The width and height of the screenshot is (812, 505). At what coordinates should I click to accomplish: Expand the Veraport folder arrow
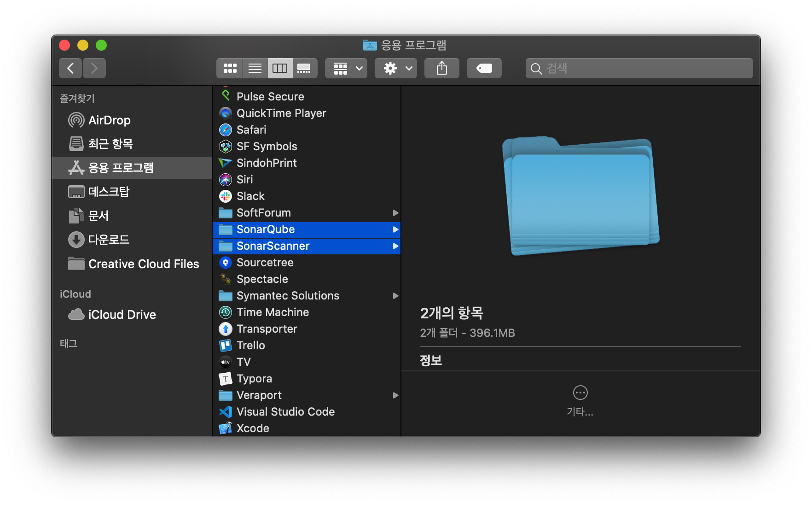point(395,395)
